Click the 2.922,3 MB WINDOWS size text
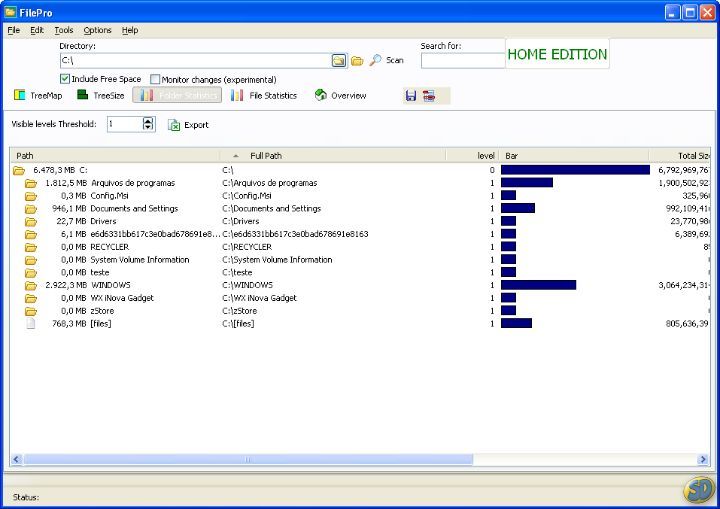This screenshot has width=720, height=509. click(88, 285)
